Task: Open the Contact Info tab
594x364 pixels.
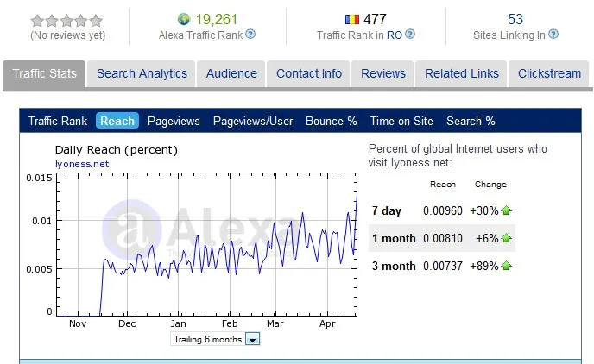Action: [x=309, y=73]
